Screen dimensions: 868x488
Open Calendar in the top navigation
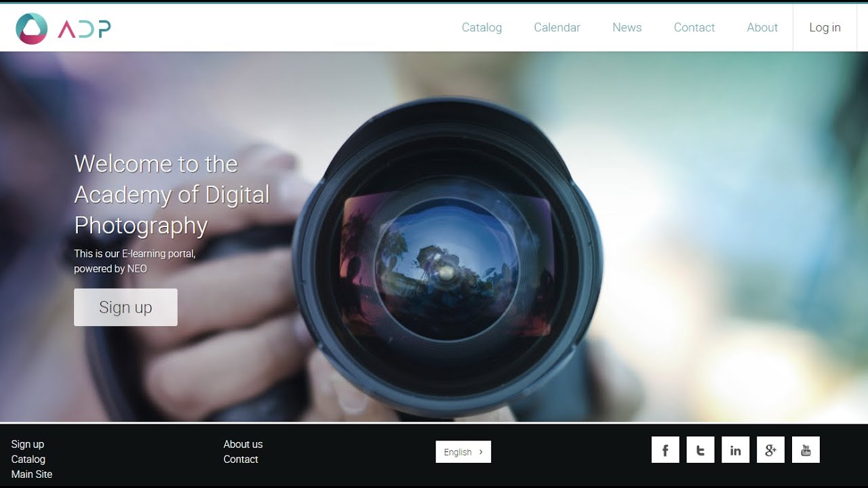557,28
